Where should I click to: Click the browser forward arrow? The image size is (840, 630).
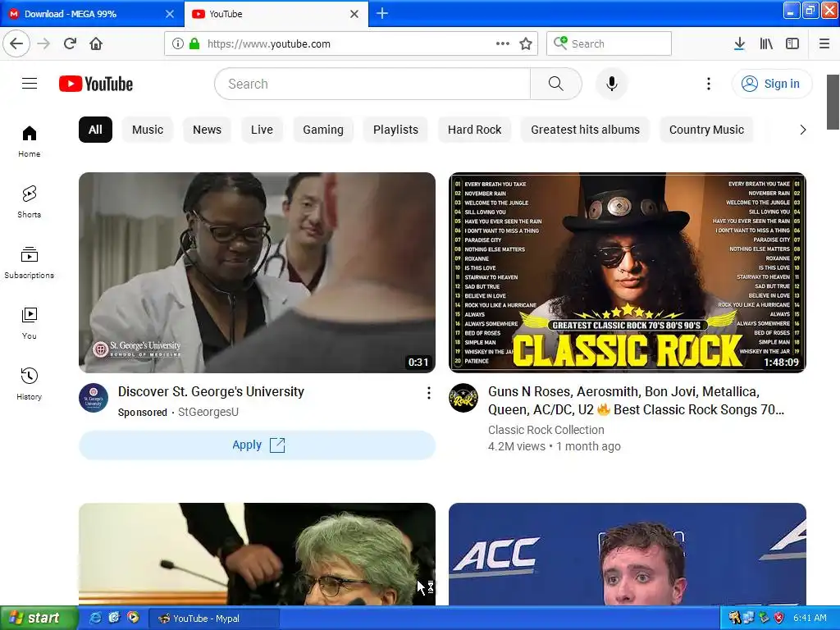pyautogui.click(x=43, y=43)
